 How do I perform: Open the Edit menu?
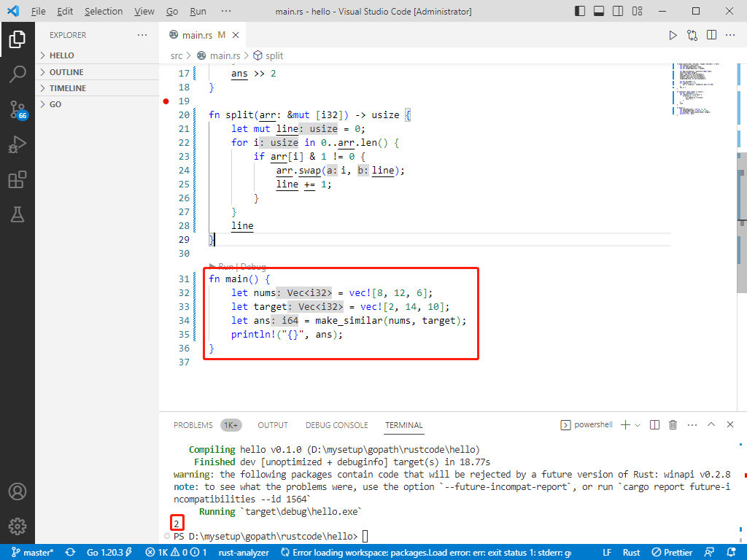coord(65,11)
